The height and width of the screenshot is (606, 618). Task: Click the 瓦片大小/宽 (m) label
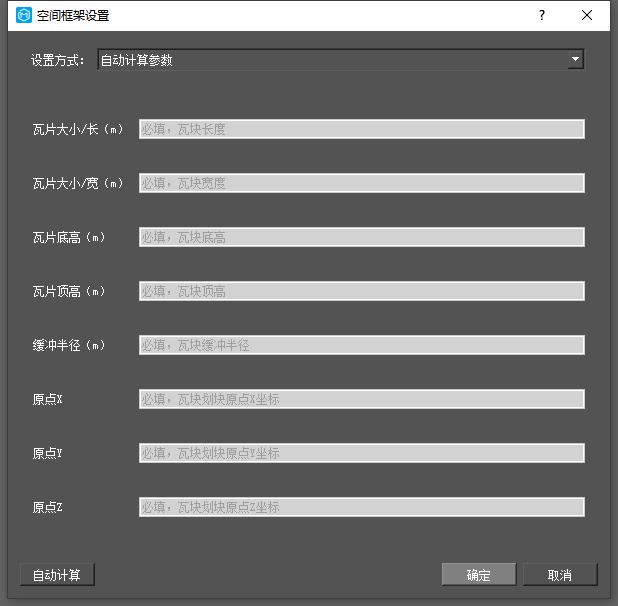[78, 183]
